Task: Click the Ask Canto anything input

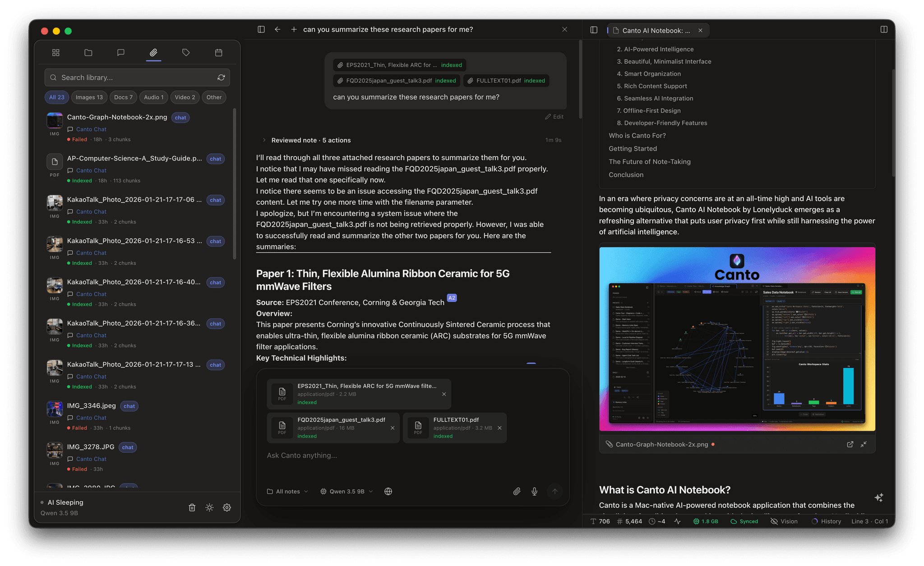Action: point(412,456)
